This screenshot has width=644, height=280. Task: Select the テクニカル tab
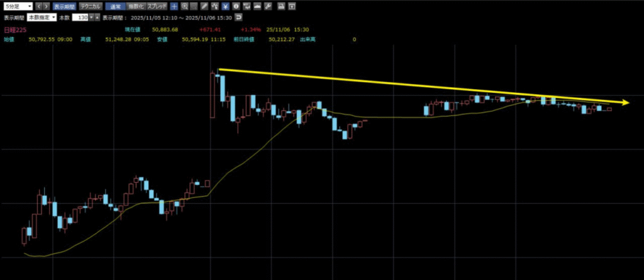[x=89, y=6]
